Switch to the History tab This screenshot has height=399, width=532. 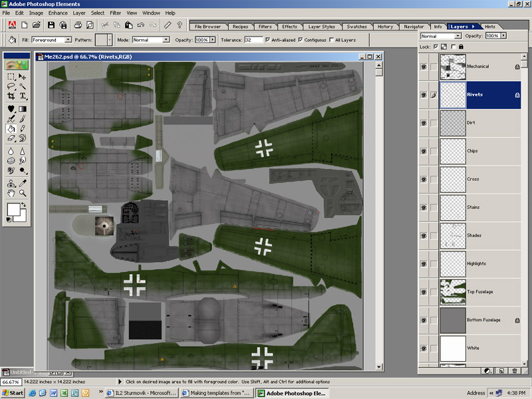(x=385, y=27)
